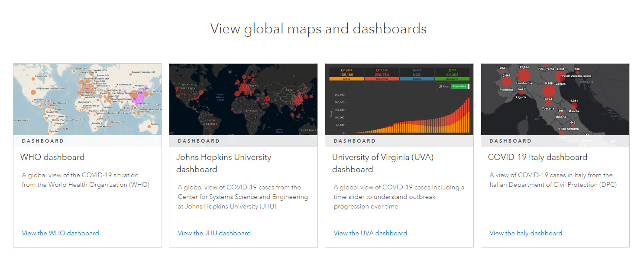Image resolution: width=644 pixels, height=267 pixels.
Task: Follow the View the JHU dashboard link
Action: click(x=214, y=233)
